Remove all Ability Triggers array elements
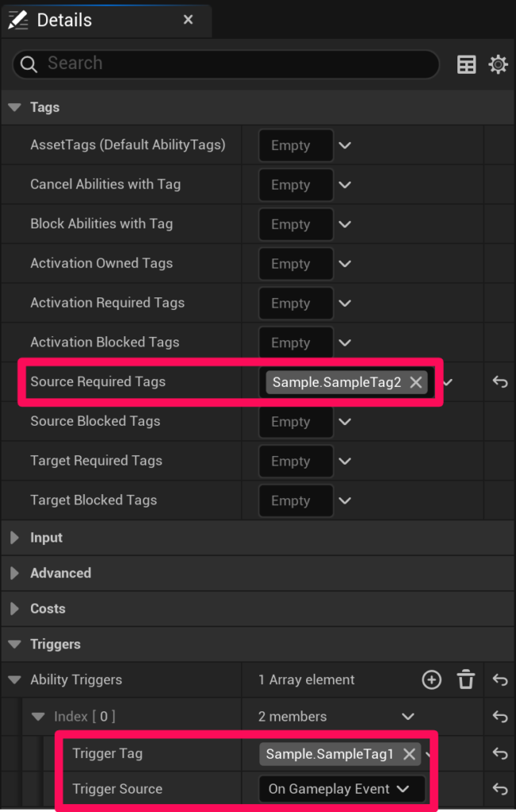This screenshot has width=516, height=812. (x=466, y=680)
